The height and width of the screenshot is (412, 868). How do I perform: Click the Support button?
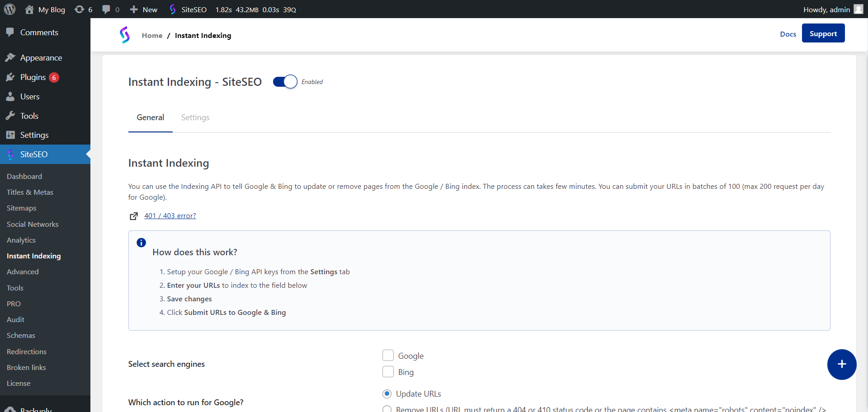(x=823, y=33)
